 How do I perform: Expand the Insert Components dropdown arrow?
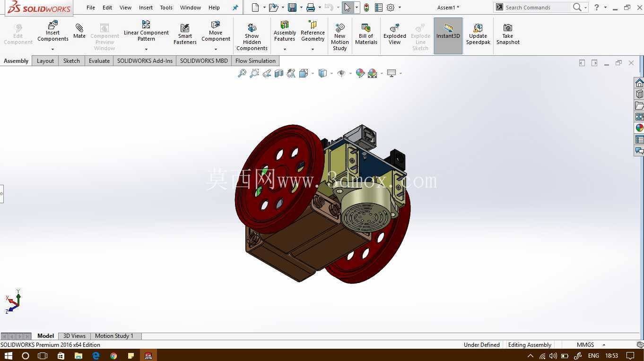52,49
